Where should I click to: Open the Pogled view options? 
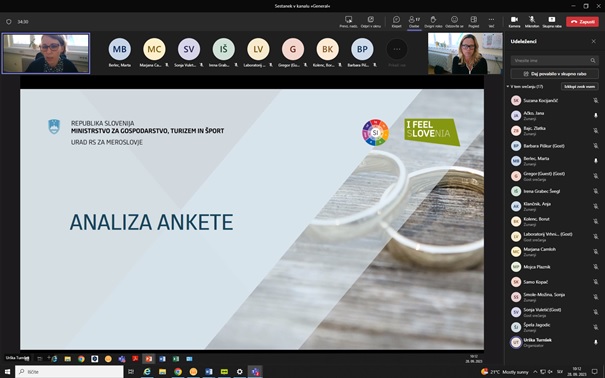pyautogui.click(x=473, y=22)
